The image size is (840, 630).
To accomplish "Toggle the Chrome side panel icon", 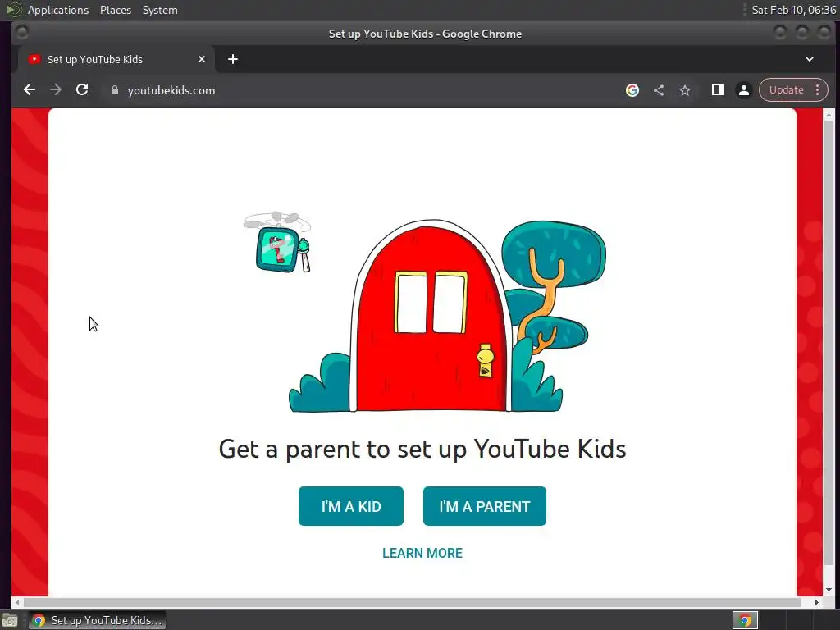I will tap(717, 90).
